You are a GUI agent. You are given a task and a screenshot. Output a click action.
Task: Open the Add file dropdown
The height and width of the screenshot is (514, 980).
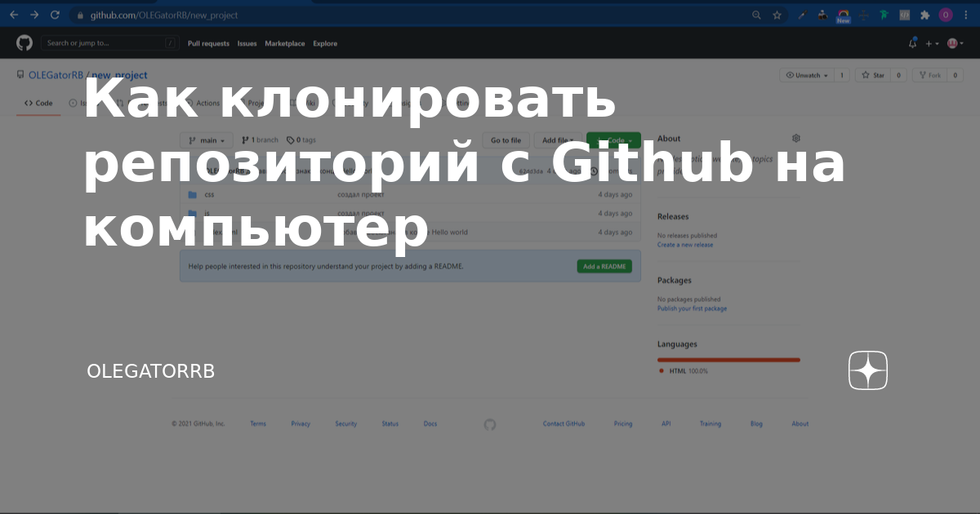(559, 140)
